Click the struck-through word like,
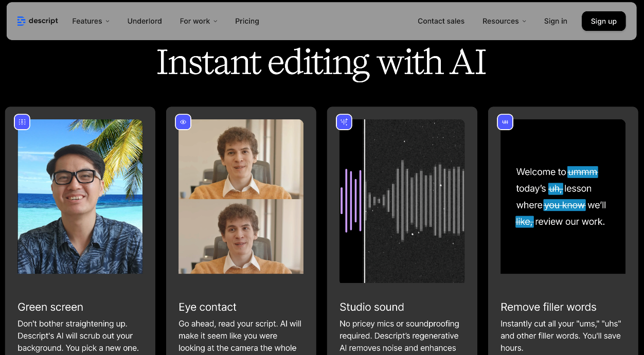Screen dimensions: 644x355 coord(525,222)
